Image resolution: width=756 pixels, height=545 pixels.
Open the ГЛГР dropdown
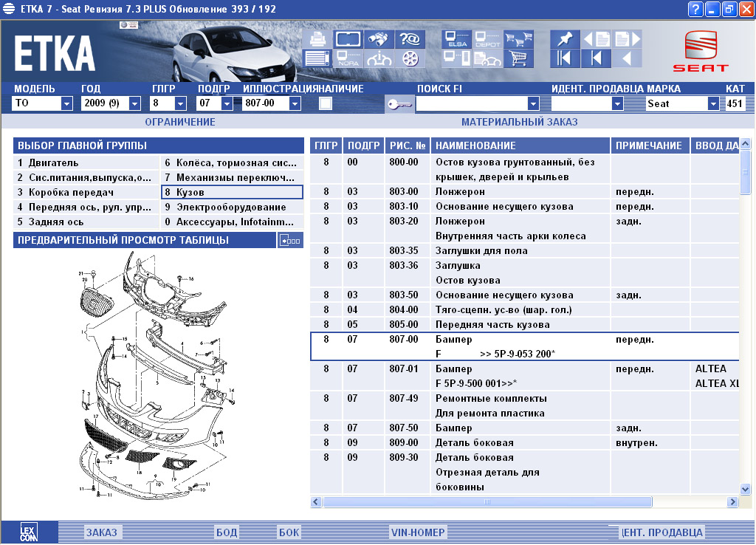[x=180, y=103]
